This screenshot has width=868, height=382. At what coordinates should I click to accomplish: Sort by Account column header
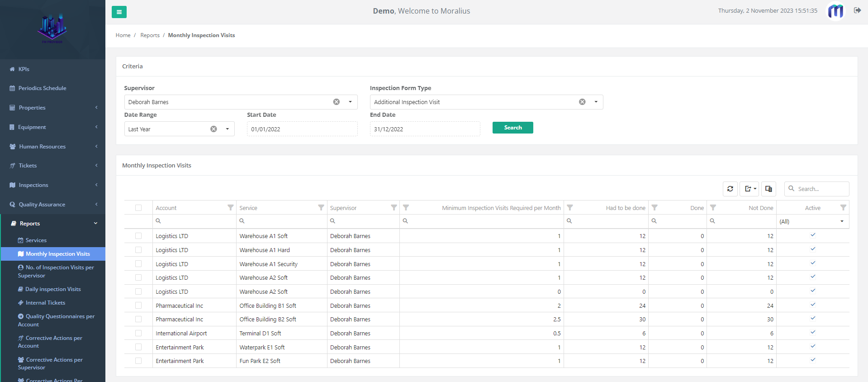coord(166,208)
